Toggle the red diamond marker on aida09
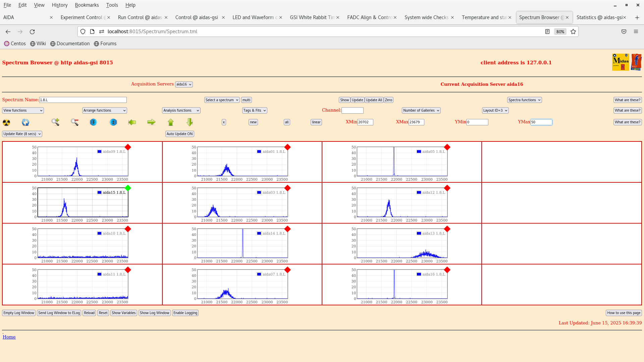 point(128,147)
